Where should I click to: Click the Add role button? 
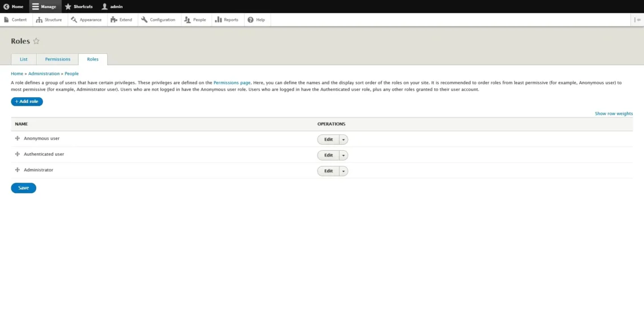point(27,102)
